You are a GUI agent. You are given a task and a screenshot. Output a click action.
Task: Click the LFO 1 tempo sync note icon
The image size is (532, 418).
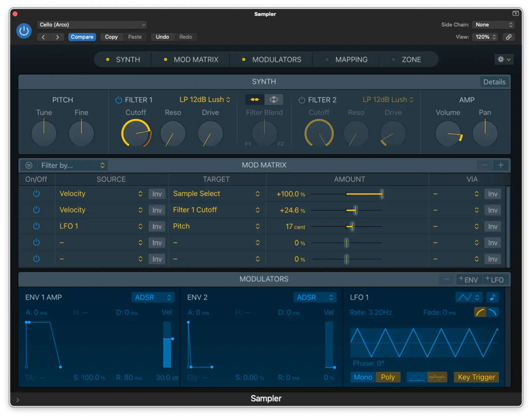(492, 297)
